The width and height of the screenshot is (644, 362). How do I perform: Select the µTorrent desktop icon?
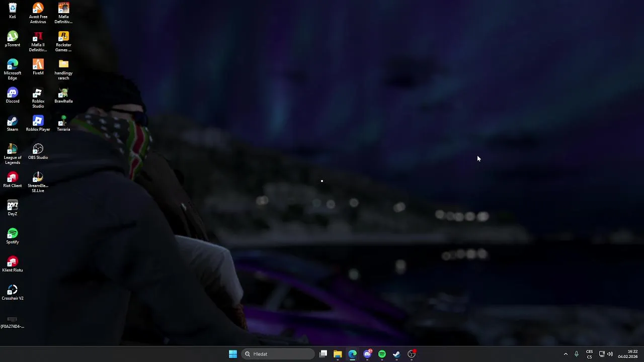coord(13,39)
